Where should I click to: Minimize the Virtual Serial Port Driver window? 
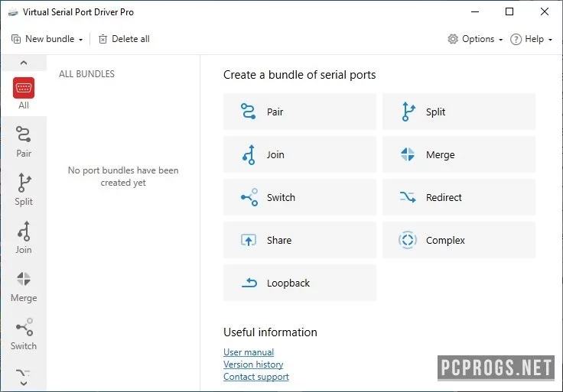tap(475, 11)
